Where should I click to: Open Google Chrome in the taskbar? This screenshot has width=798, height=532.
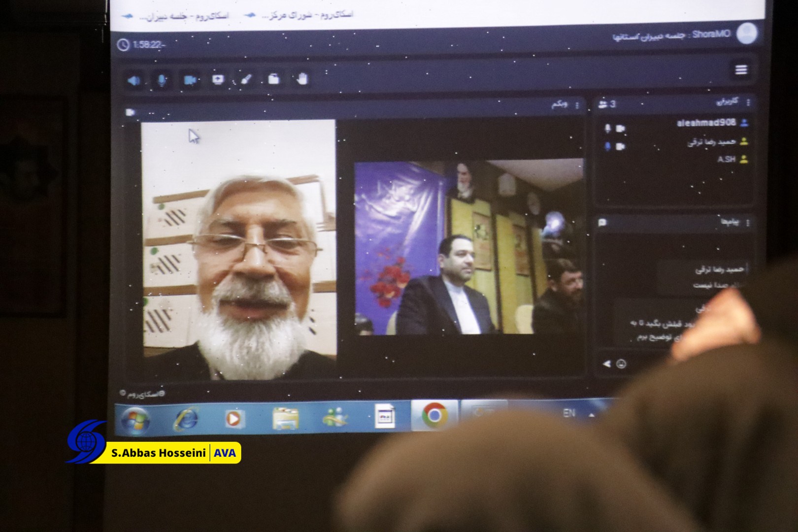434,415
